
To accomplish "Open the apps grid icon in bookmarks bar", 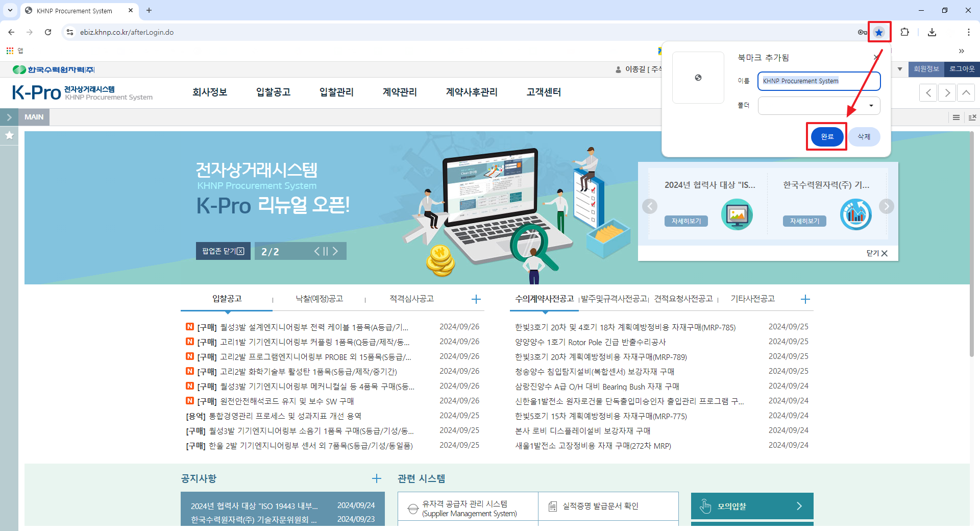I will (10, 51).
